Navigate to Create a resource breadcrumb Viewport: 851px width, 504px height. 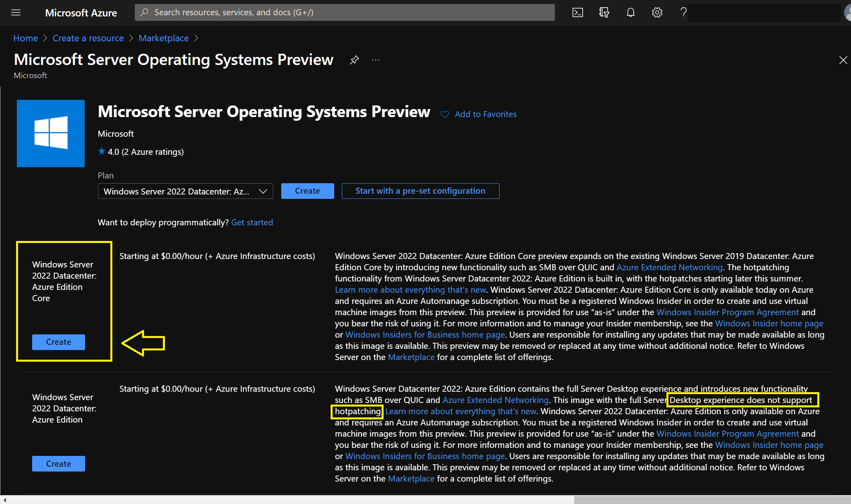pos(88,38)
